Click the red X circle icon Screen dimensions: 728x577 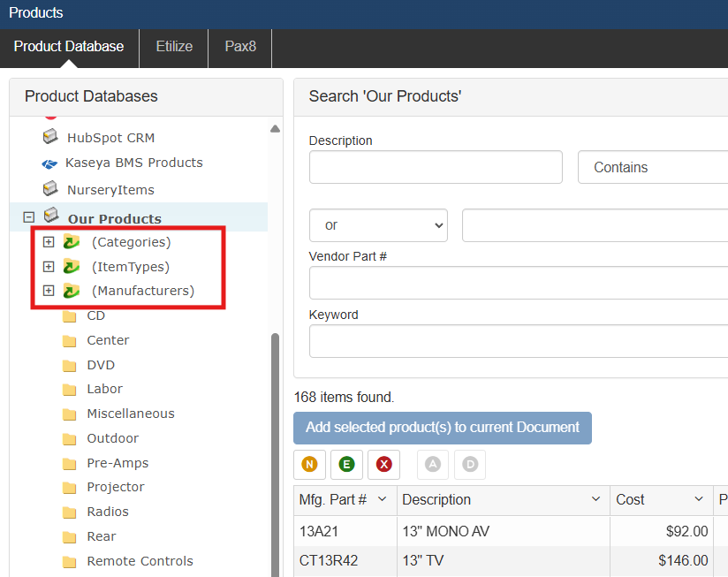(x=383, y=465)
